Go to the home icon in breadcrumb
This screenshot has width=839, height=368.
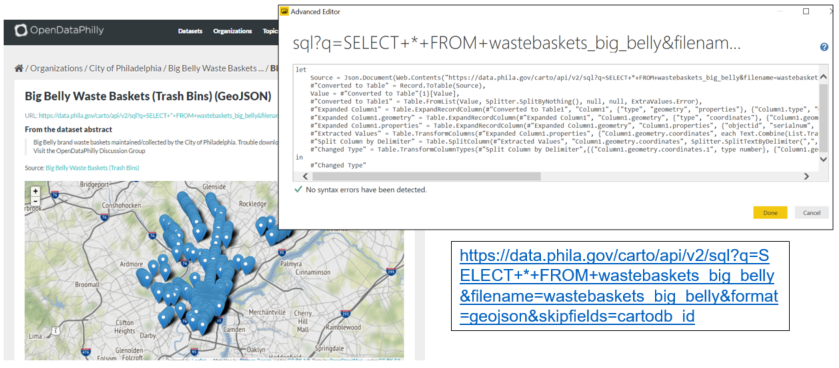click(19, 68)
